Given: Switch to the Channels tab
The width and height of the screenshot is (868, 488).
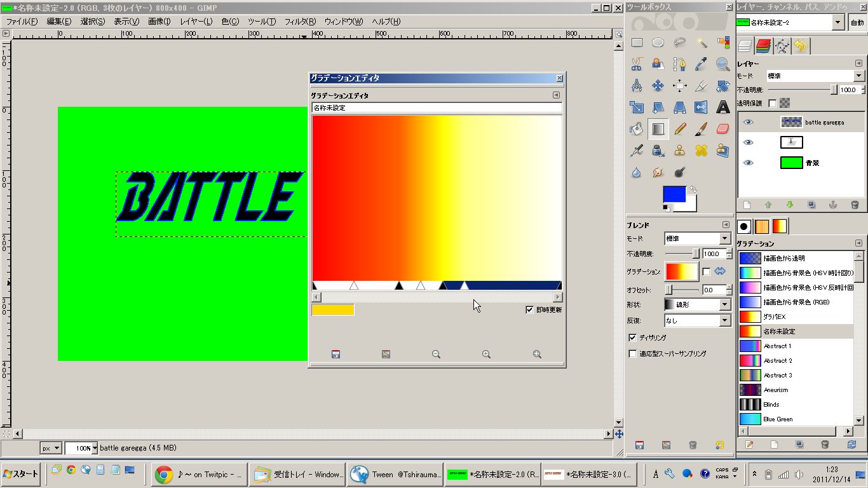Looking at the screenshot, I should point(763,46).
